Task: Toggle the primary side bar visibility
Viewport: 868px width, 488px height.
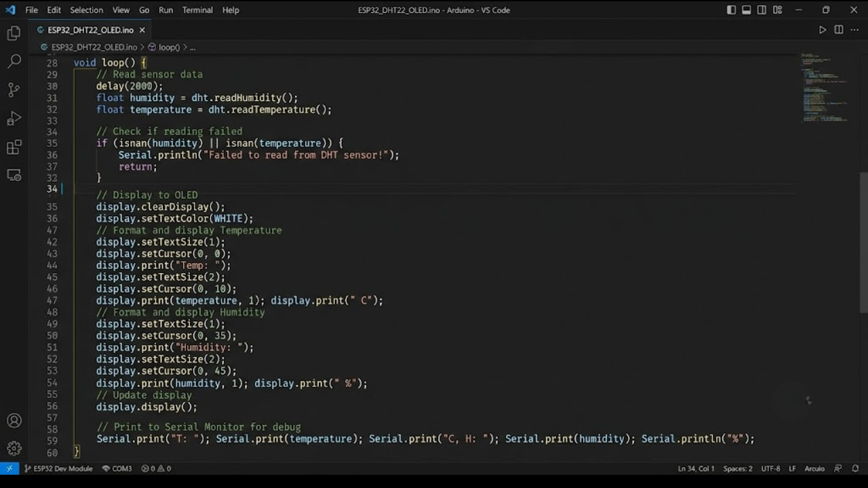Action: [x=731, y=10]
